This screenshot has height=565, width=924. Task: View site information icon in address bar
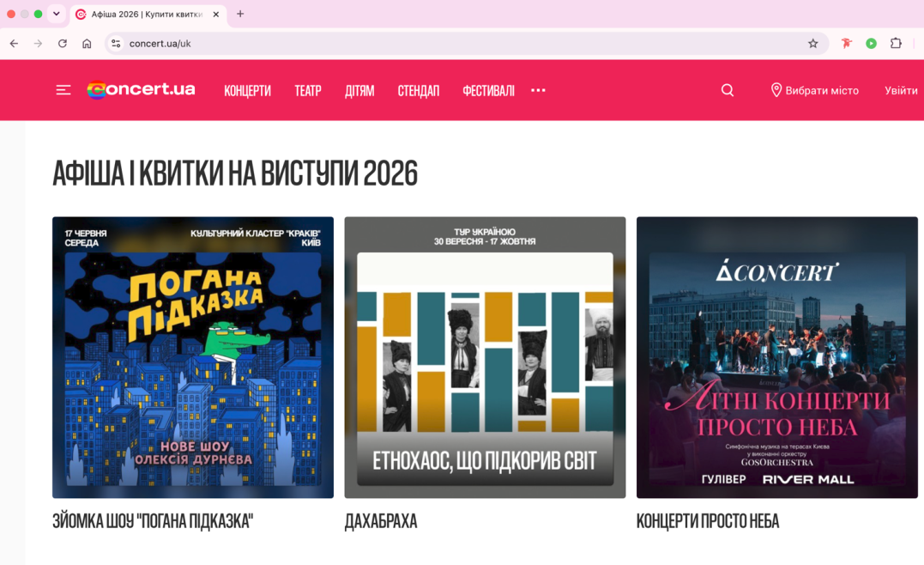(116, 44)
